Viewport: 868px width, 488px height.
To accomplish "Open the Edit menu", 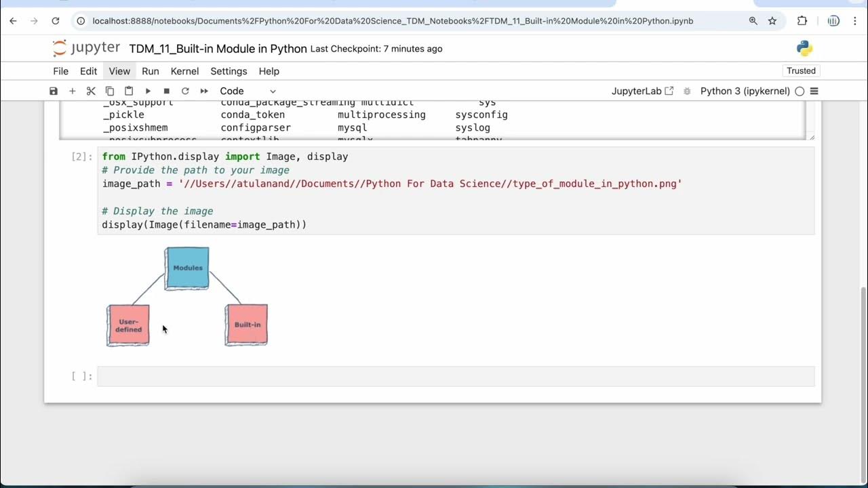I will (88, 71).
